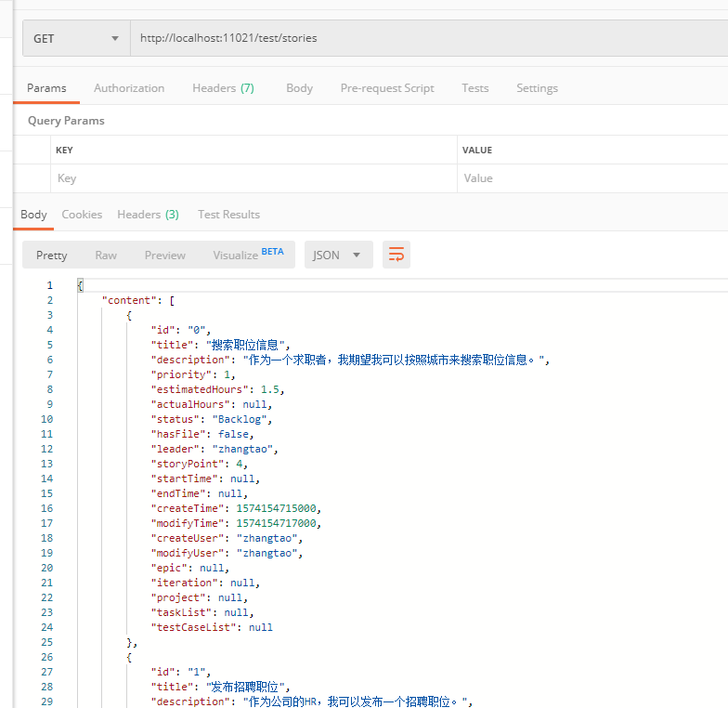Click the modifyTime value 1574154717000
The width and height of the screenshot is (728, 708).
pos(276,524)
